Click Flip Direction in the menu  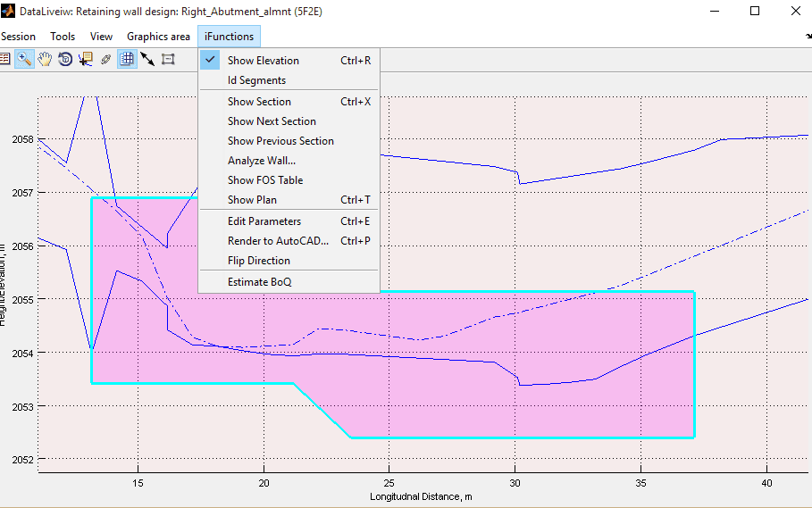258,261
